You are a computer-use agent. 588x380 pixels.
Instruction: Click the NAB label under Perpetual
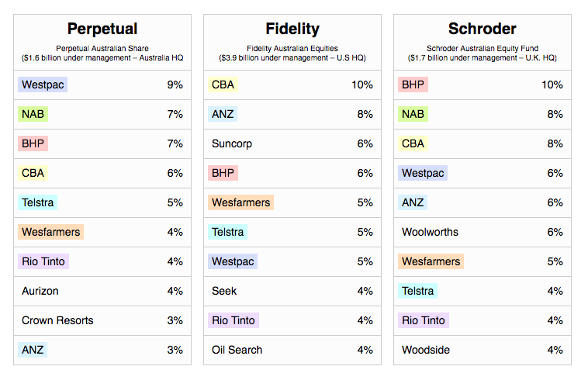coord(33,114)
